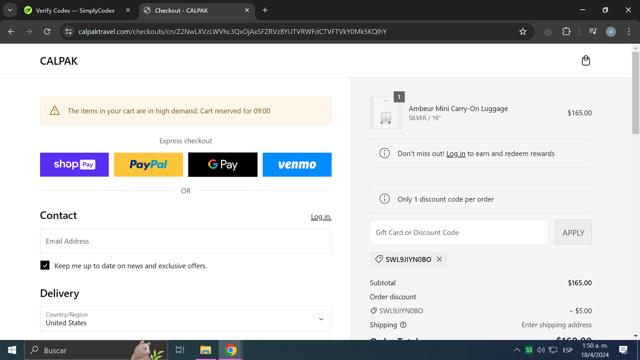Pay with Shop Pay

tap(74, 164)
